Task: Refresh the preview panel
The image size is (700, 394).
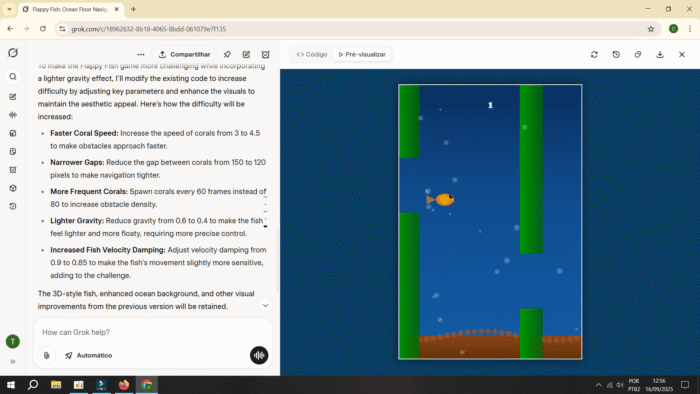Action: (594, 54)
